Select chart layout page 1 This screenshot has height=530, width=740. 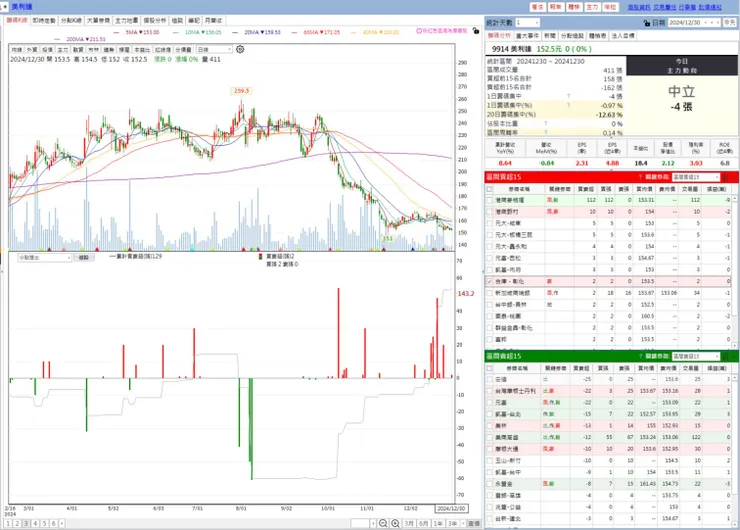(x=8, y=523)
